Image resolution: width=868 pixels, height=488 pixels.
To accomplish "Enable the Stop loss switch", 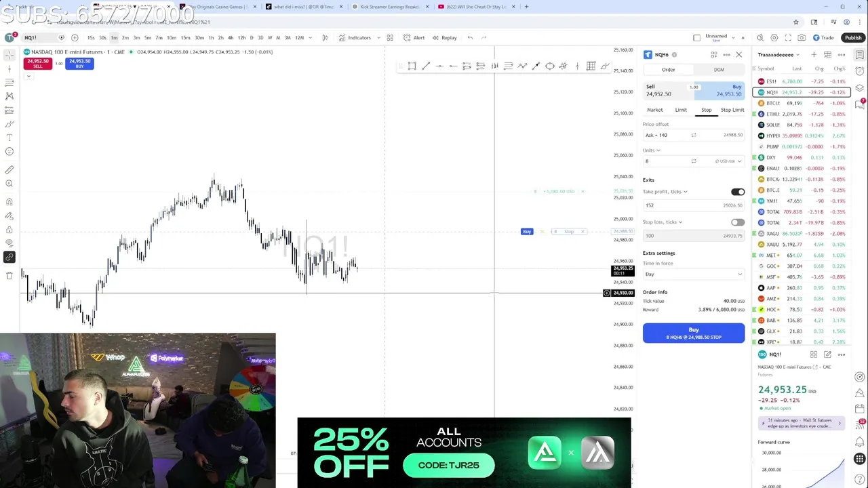I will [x=738, y=222].
